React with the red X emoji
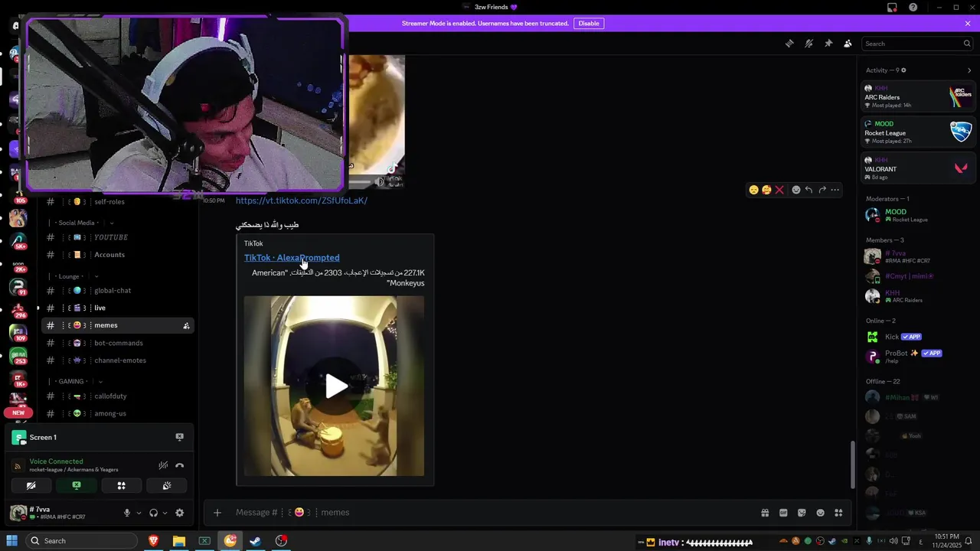The image size is (980, 551). [779, 190]
